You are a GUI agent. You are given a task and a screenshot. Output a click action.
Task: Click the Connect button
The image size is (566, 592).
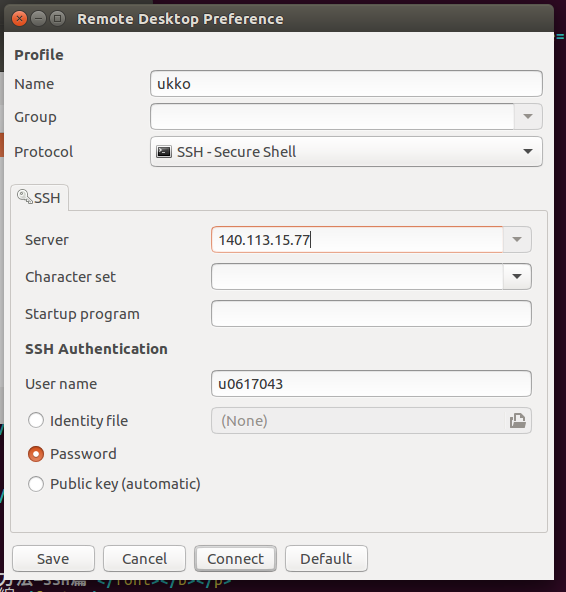235,558
